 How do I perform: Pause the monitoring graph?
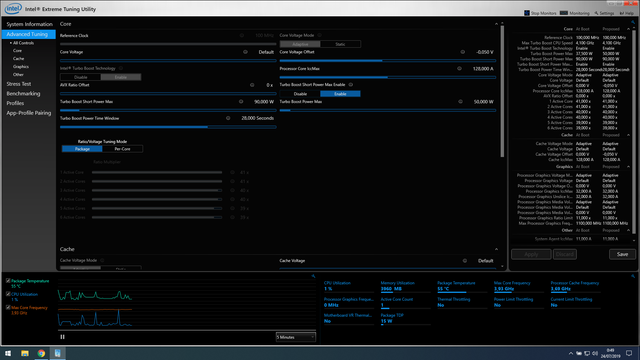[x=62, y=337]
